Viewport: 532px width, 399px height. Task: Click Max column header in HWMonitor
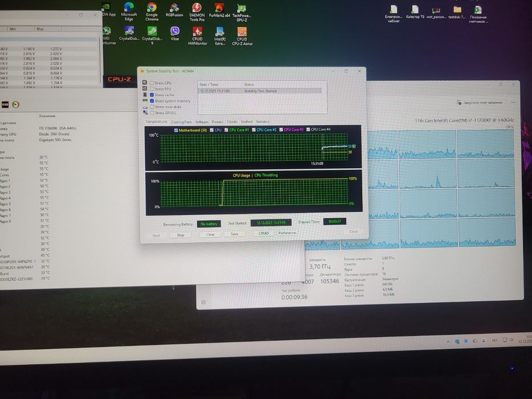click(48, 29)
